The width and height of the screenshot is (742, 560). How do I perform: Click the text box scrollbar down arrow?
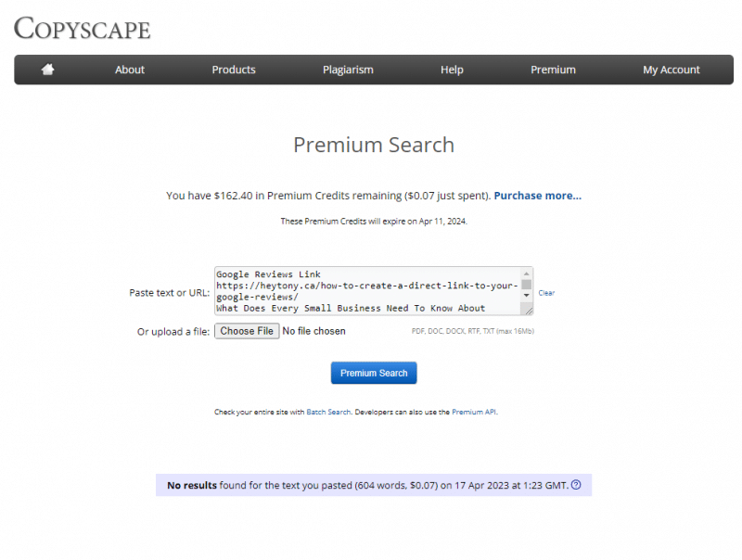coord(527,296)
